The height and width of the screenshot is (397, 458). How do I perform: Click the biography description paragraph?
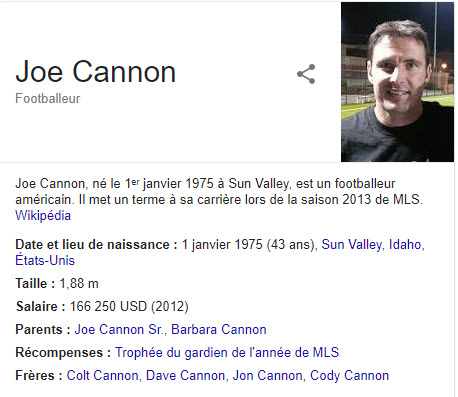point(219,199)
